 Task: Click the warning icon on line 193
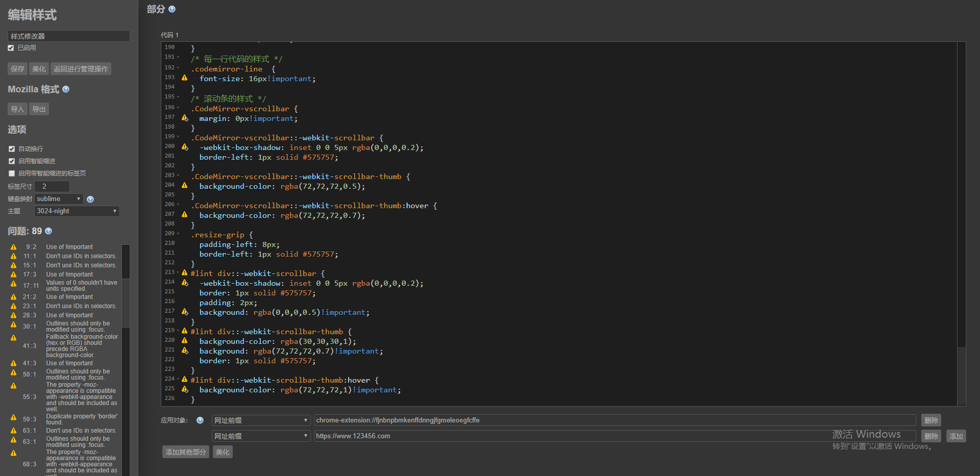click(185, 78)
